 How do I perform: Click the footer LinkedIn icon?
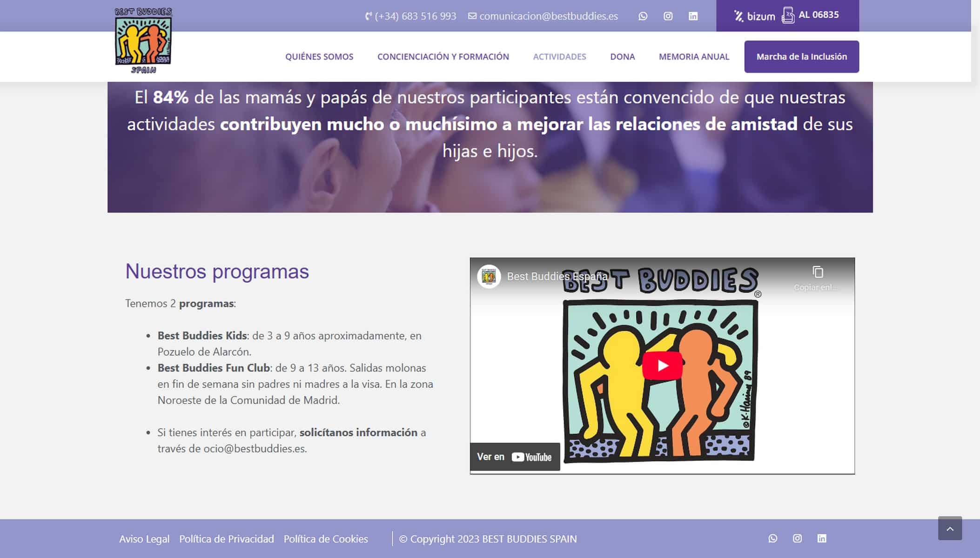click(822, 538)
